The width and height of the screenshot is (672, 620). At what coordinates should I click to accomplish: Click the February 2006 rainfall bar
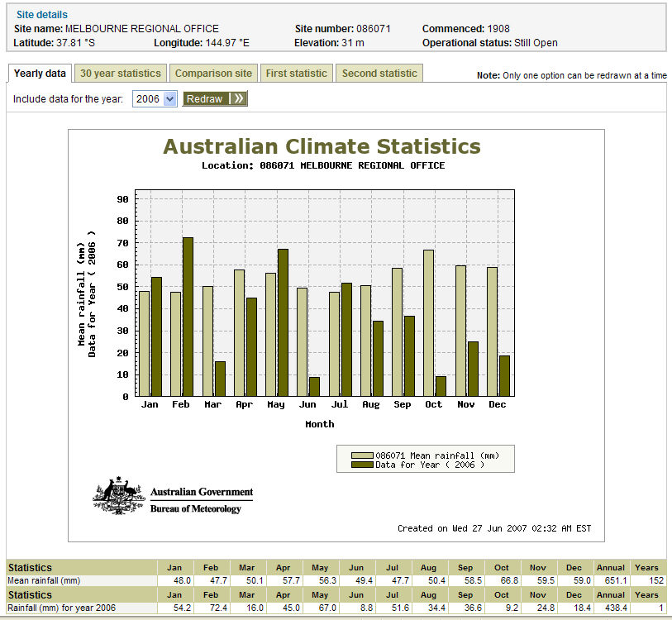tap(188, 317)
